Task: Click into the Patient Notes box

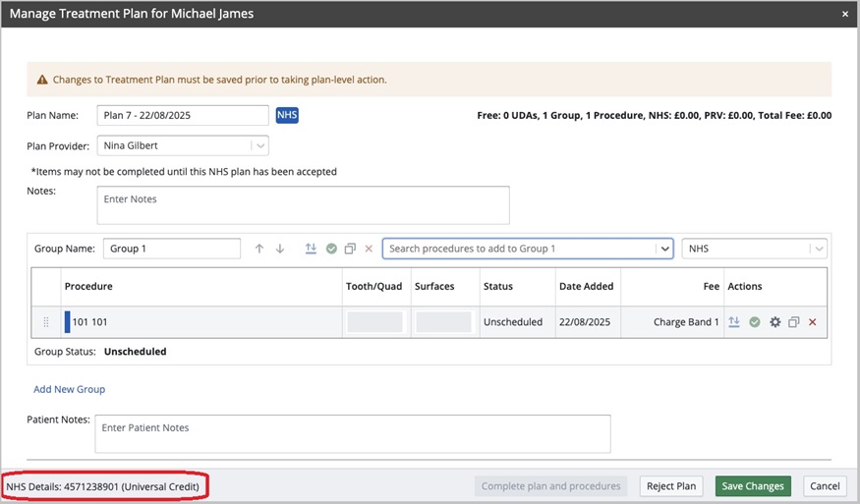Action: tap(352, 433)
